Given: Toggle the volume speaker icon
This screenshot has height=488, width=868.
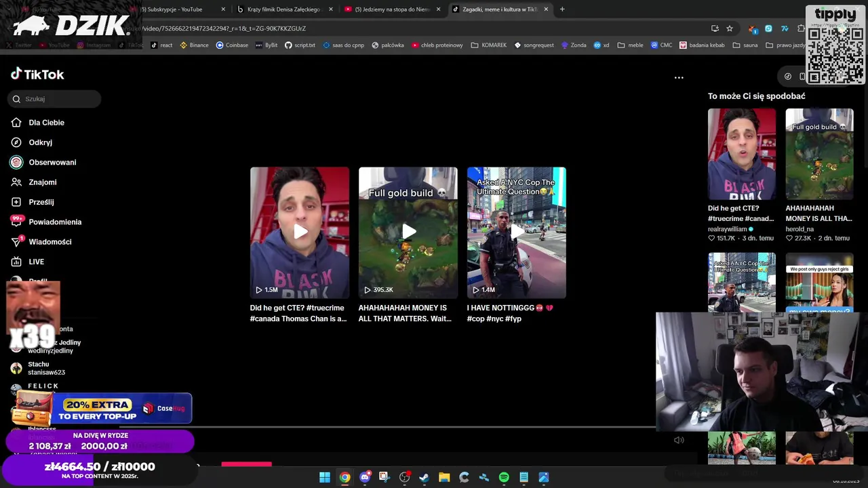Looking at the screenshot, I should pos(679,440).
